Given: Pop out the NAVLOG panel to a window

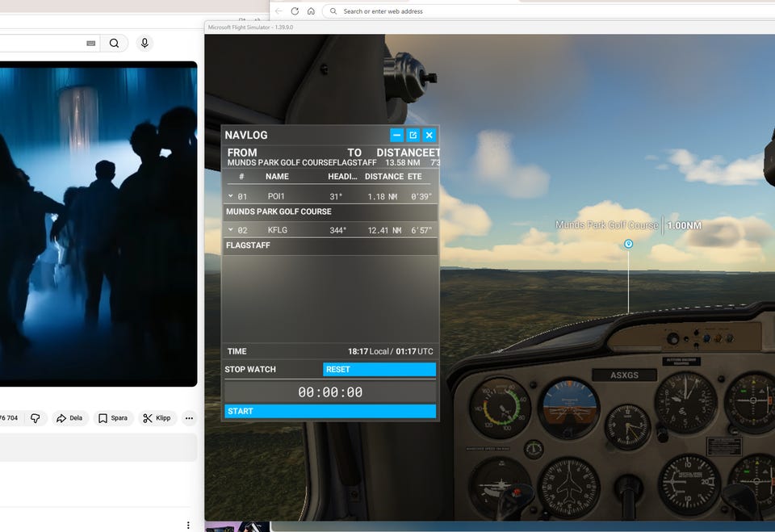Looking at the screenshot, I should coord(413,135).
